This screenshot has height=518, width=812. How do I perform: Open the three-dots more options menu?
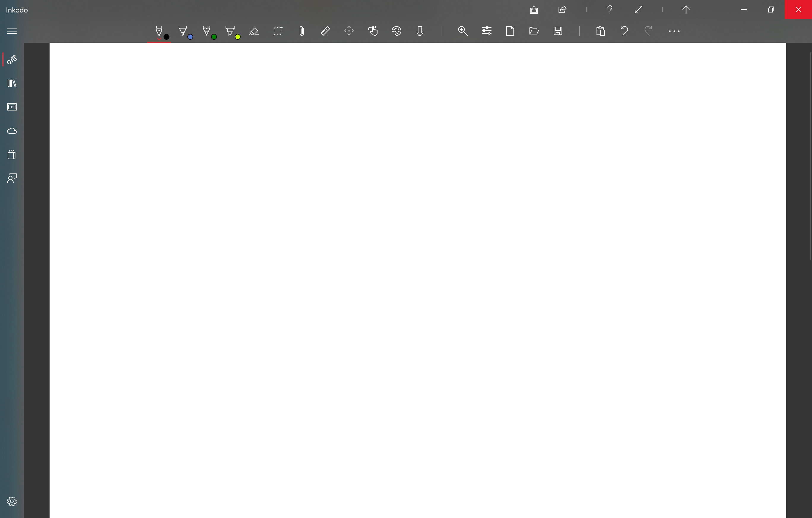pos(674,31)
